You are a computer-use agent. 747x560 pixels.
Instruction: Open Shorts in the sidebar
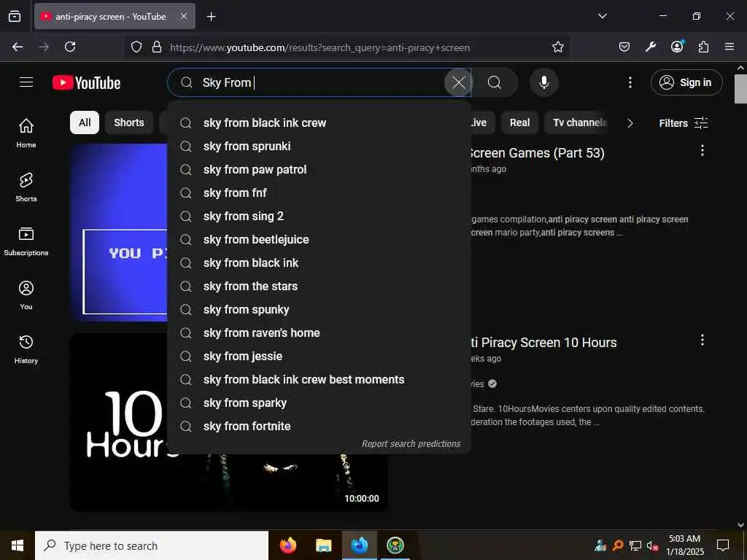click(x=26, y=187)
